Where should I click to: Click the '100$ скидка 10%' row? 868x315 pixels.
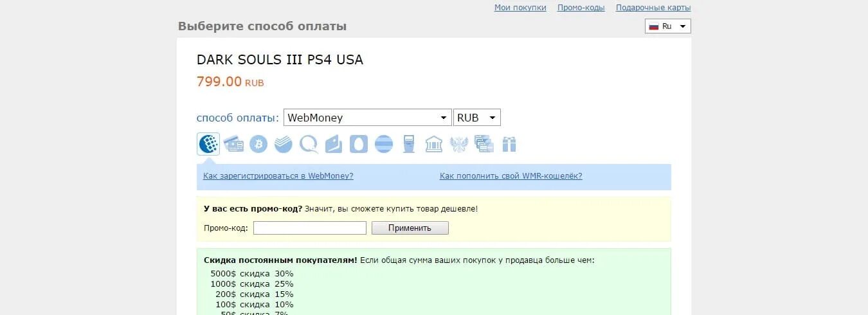pyautogui.click(x=254, y=304)
